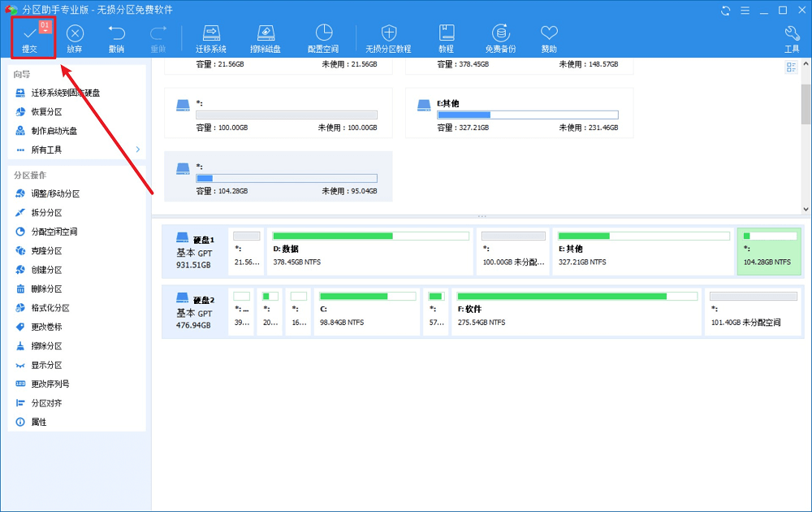
Task: Select the 擦除磁盘 wipe disk icon
Action: 266,37
